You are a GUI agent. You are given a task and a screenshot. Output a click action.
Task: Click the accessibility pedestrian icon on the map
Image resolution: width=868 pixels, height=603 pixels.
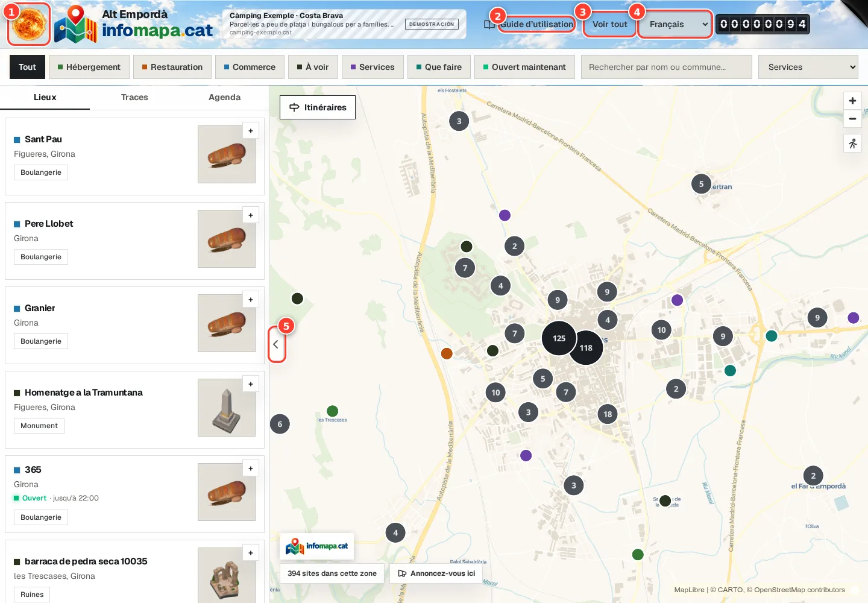pyautogui.click(x=852, y=144)
